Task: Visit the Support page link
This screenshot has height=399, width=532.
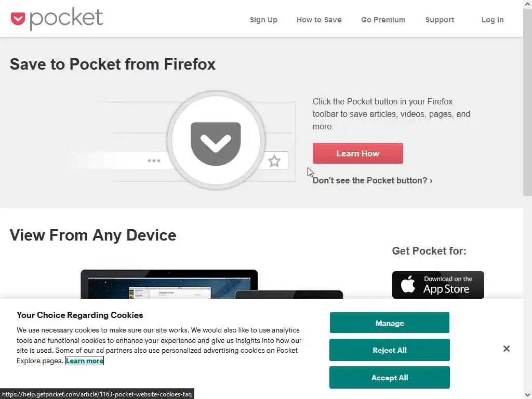Action: coord(440,20)
